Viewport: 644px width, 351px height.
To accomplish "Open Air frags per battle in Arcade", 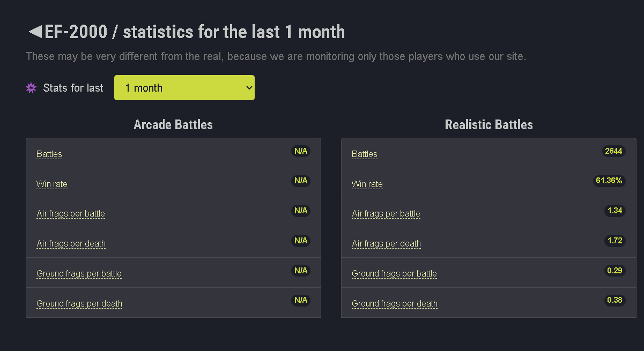I will pyautogui.click(x=71, y=214).
